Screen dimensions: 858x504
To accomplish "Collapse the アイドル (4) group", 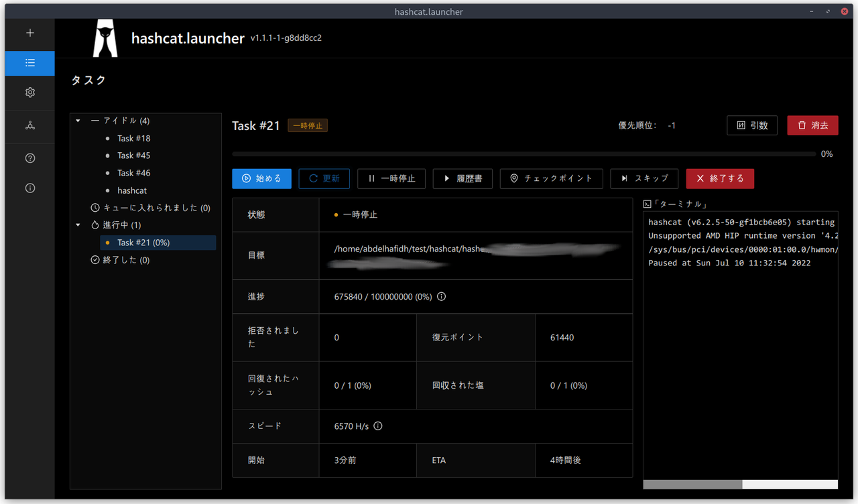I will 78,121.
